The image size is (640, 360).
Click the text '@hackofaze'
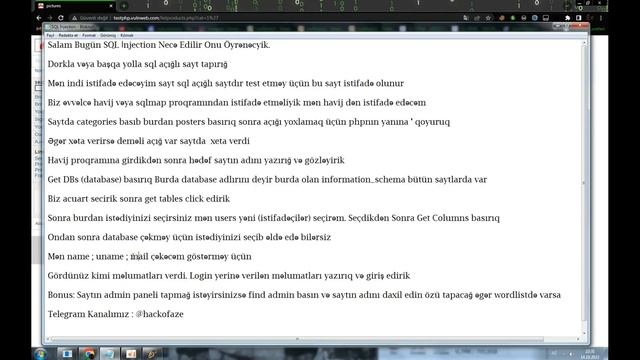point(159,314)
